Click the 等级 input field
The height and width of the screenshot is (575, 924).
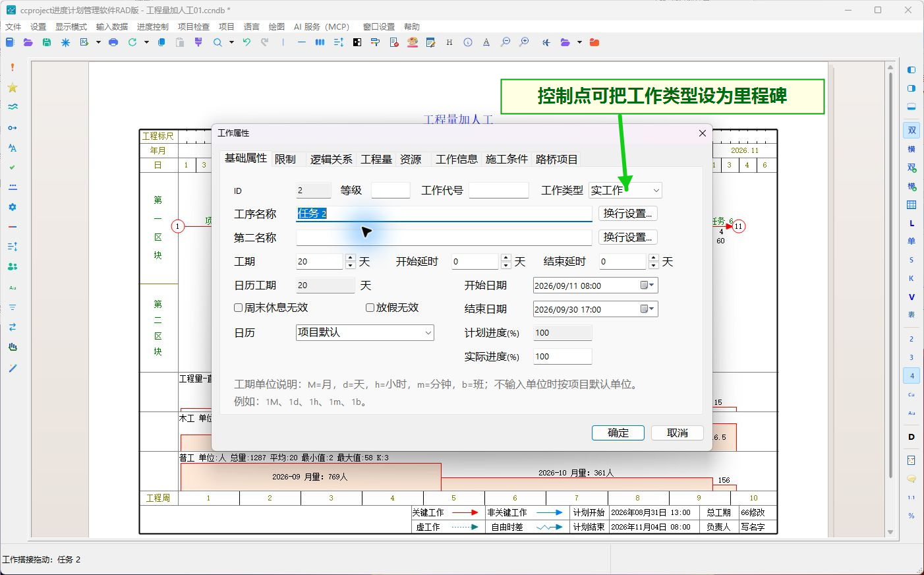tap(390, 191)
